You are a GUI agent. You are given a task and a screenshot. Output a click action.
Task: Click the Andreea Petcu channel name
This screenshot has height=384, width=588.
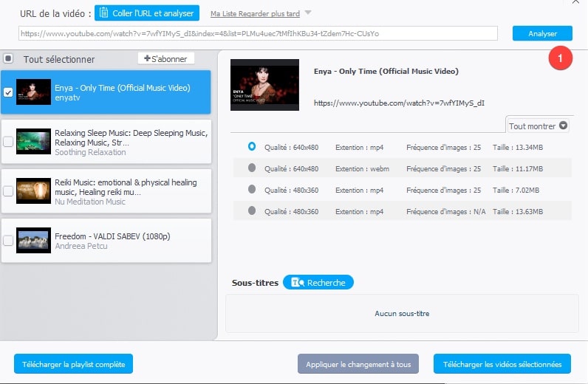pos(81,246)
